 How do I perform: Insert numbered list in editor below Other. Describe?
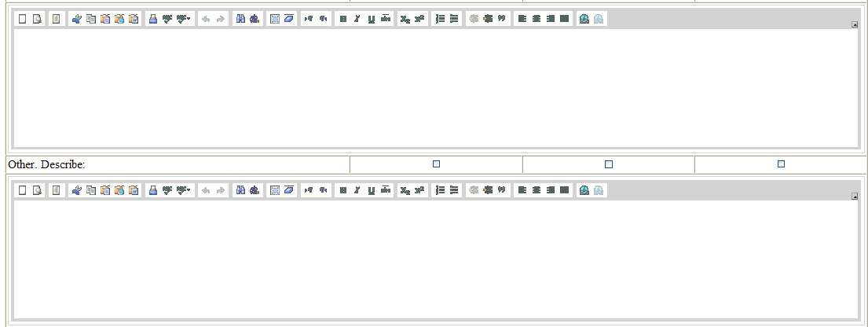440,190
